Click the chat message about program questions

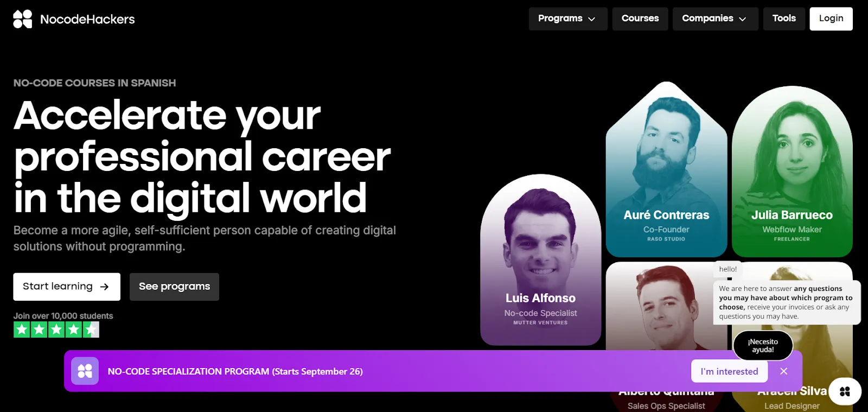tap(787, 302)
